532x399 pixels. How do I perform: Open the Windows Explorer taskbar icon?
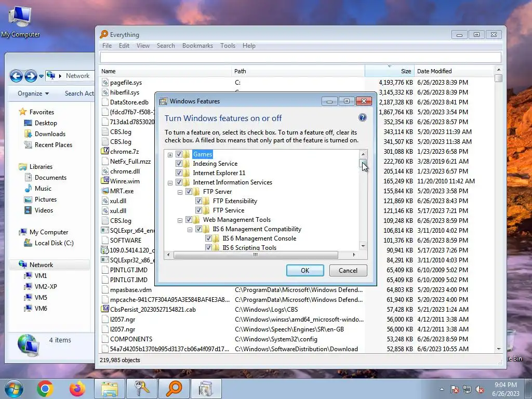tap(110, 389)
